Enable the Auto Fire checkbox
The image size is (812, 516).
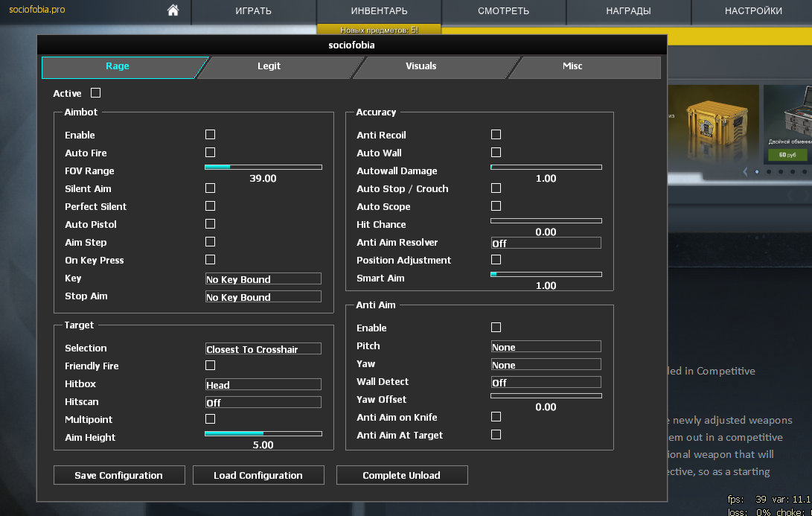tap(210, 153)
